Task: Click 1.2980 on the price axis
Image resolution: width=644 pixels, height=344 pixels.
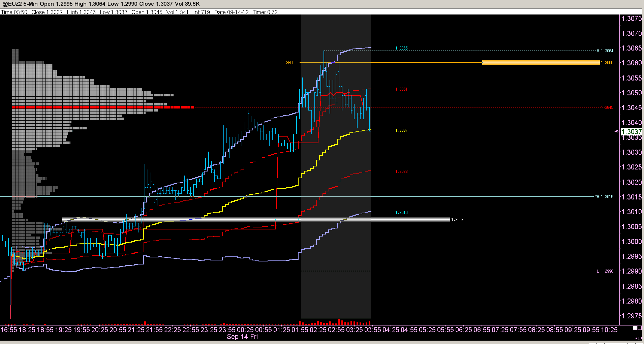Action: pos(632,301)
